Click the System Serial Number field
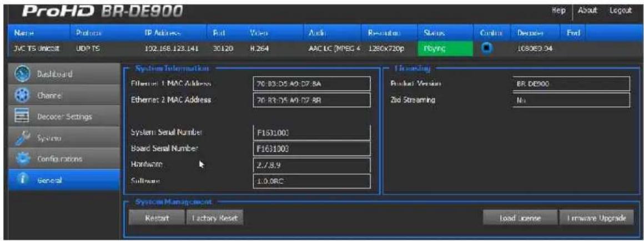 (x=311, y=133)
